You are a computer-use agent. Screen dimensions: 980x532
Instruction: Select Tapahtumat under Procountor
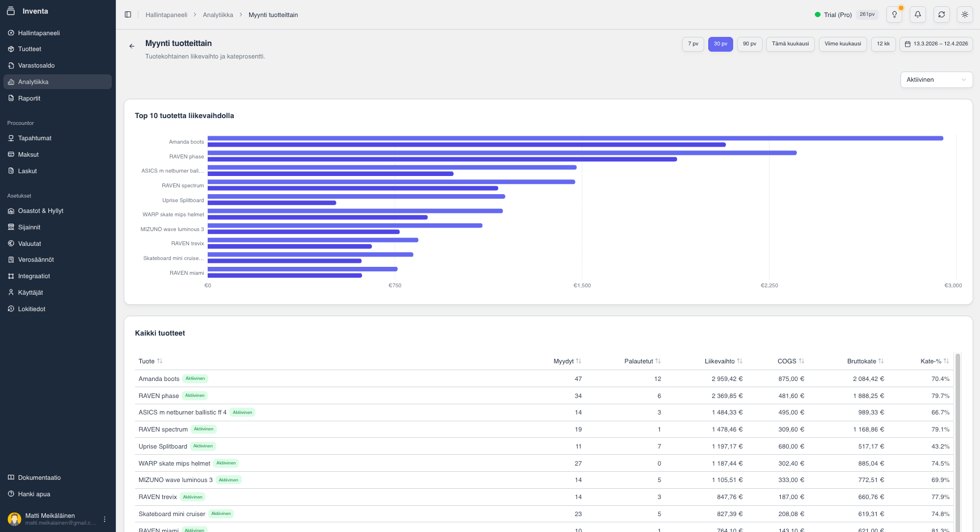[35, 138]
